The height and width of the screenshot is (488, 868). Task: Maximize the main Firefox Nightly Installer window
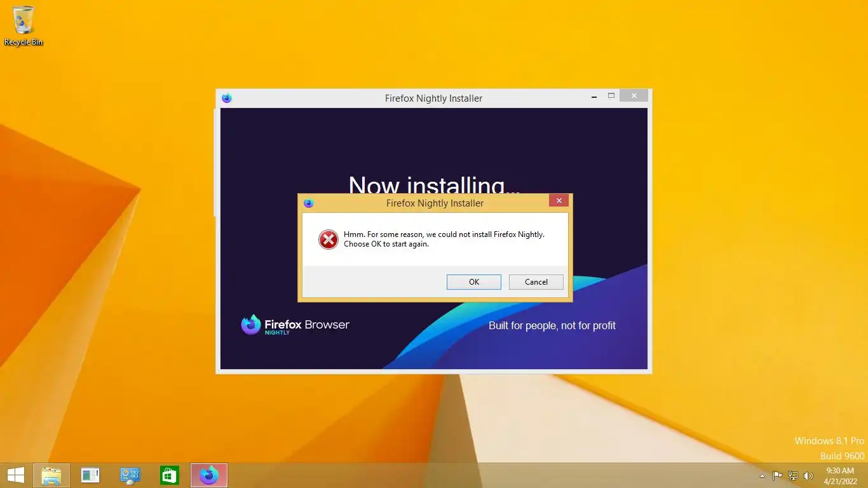tap(611, 96)
